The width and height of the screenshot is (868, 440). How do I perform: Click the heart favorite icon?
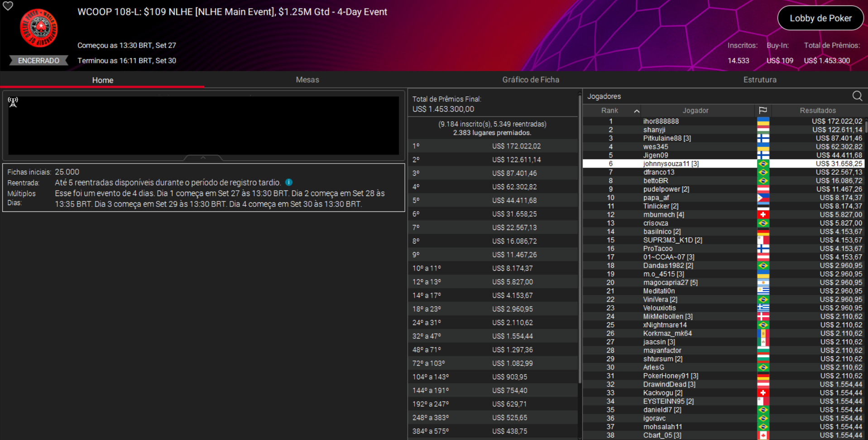(x=8, y=6)
